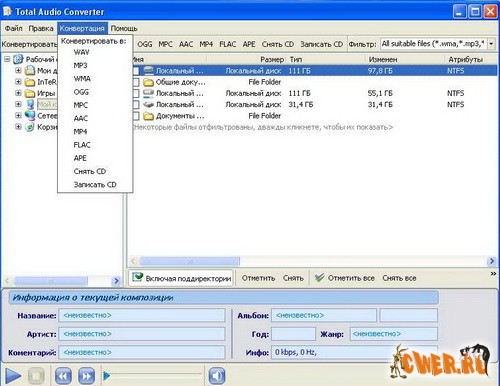
Task: Click the FLAC toolbar button
Action: click(x=228, y=44)
